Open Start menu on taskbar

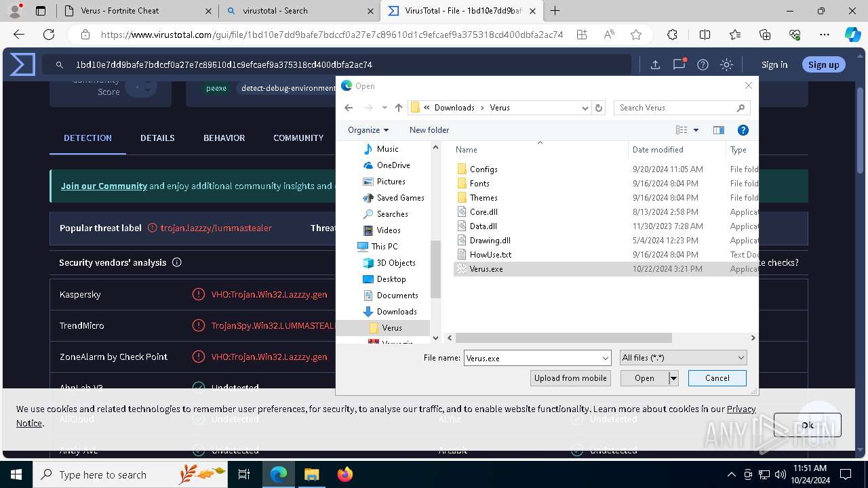pyautogui.click(x=16, y=474)
